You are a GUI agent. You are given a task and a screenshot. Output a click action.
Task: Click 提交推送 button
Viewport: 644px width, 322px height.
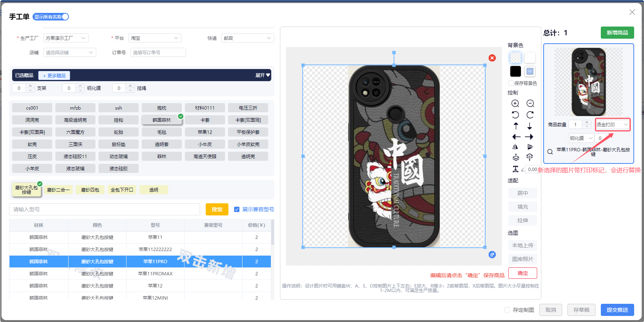617,310
